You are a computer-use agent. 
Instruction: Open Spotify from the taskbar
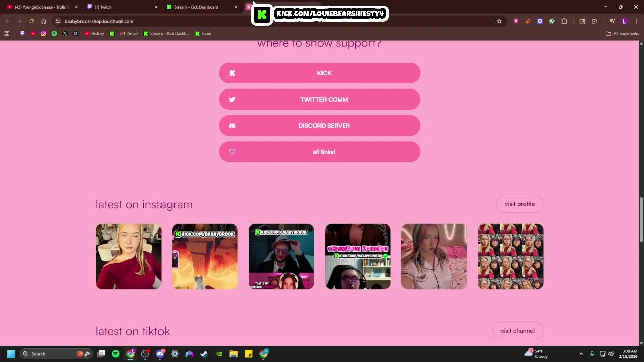pyautogui.click(x=116, y=354)
